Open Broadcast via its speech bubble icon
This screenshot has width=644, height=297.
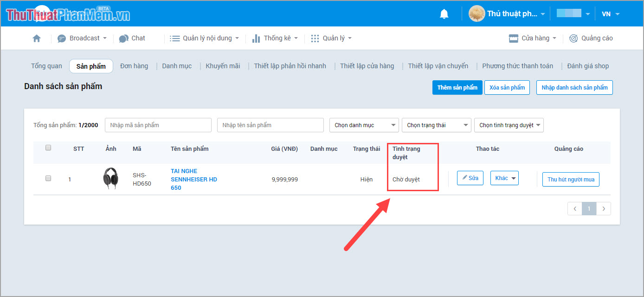coord(62,38)
